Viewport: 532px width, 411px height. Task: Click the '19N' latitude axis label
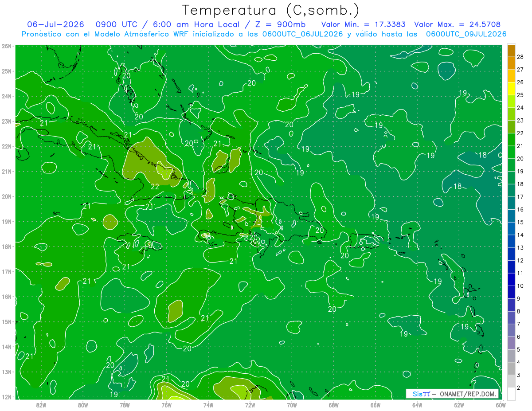tap(6, 221)
